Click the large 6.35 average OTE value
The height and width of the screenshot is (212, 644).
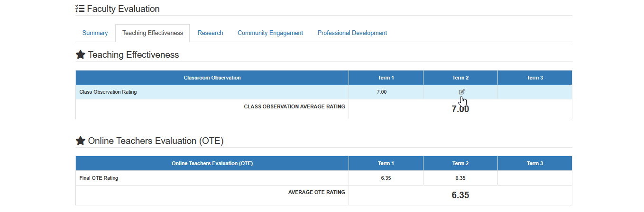click(x=460, y=195)
